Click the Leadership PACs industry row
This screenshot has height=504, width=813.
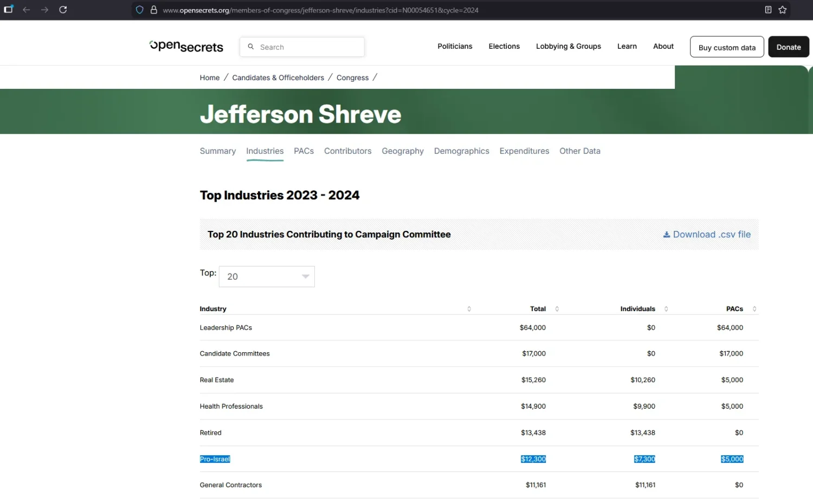click(x=479, y=328)
